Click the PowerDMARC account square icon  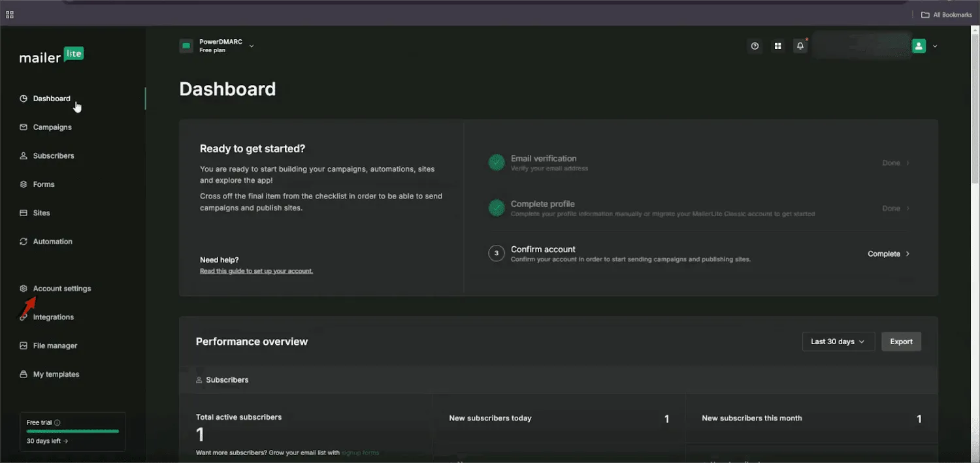(186, 46)
